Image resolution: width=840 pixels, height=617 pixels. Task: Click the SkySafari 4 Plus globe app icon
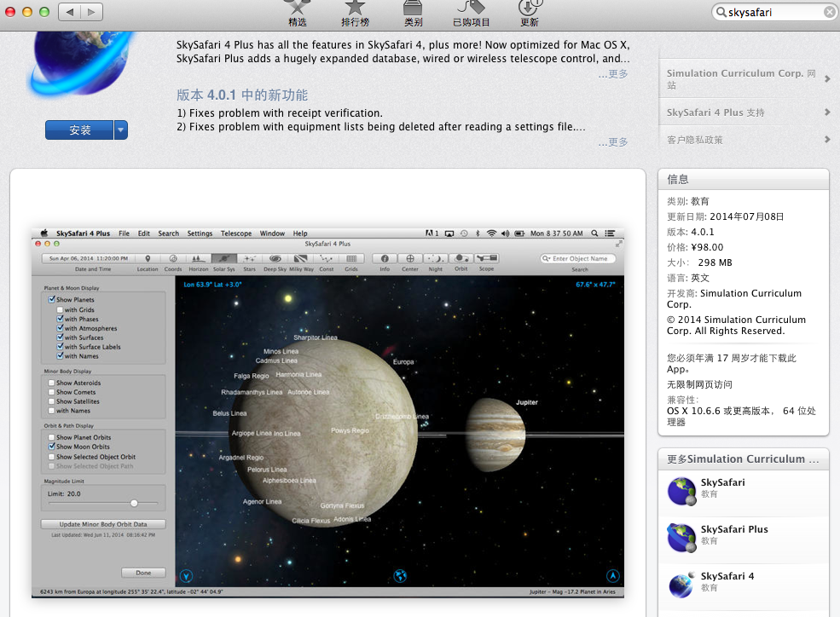(80, 63)
